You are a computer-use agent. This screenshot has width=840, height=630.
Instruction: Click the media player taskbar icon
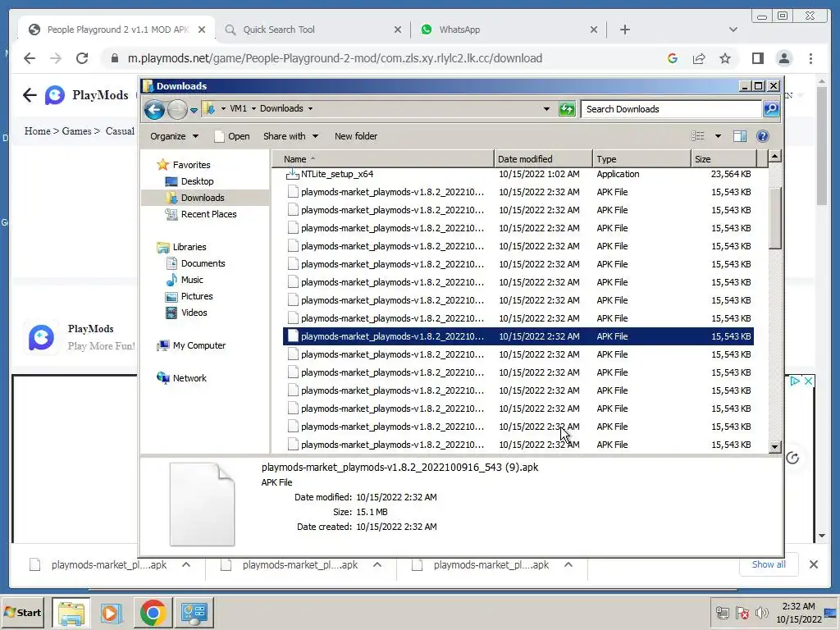(x=112, y=613)
